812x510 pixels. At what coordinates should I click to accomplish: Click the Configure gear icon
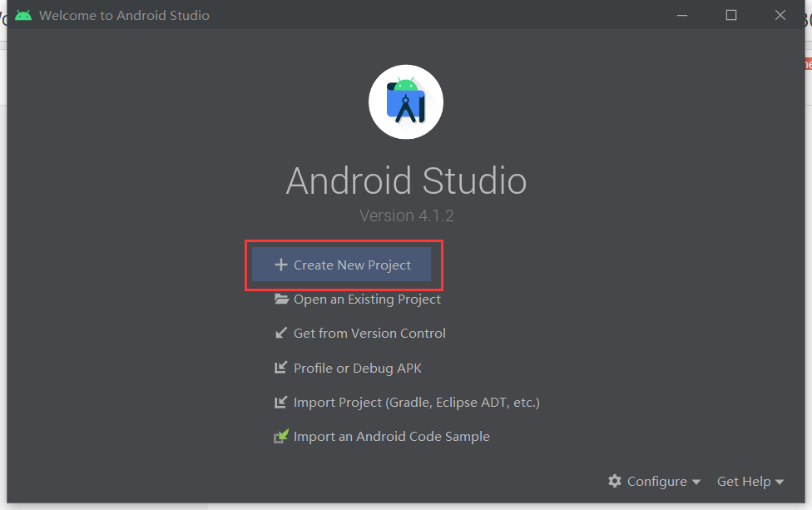615,481
